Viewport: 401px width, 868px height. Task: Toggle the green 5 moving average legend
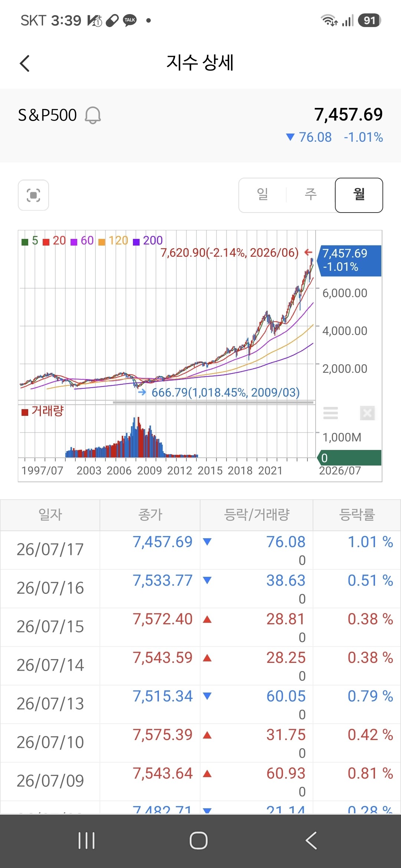click(x=30, y=241)
